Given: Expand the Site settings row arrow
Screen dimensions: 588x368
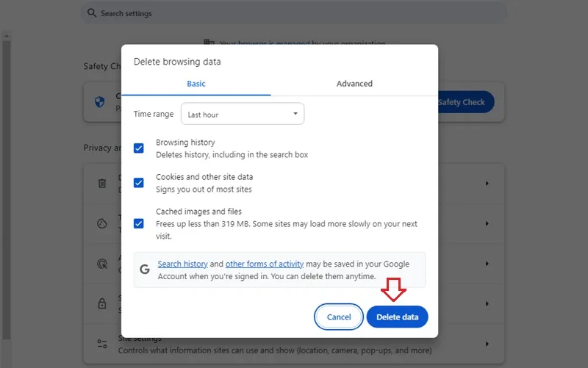Looking at the screenshot, I should point(487,344).
